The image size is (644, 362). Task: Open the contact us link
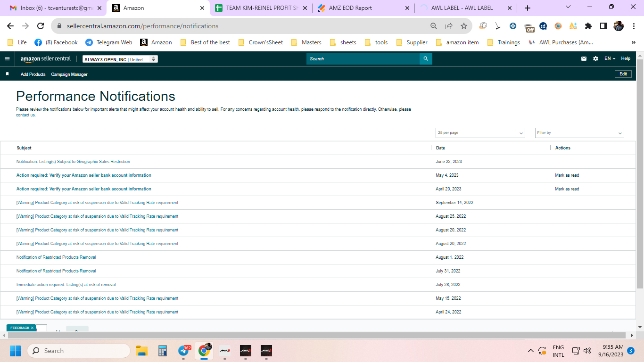pos(25,115)
